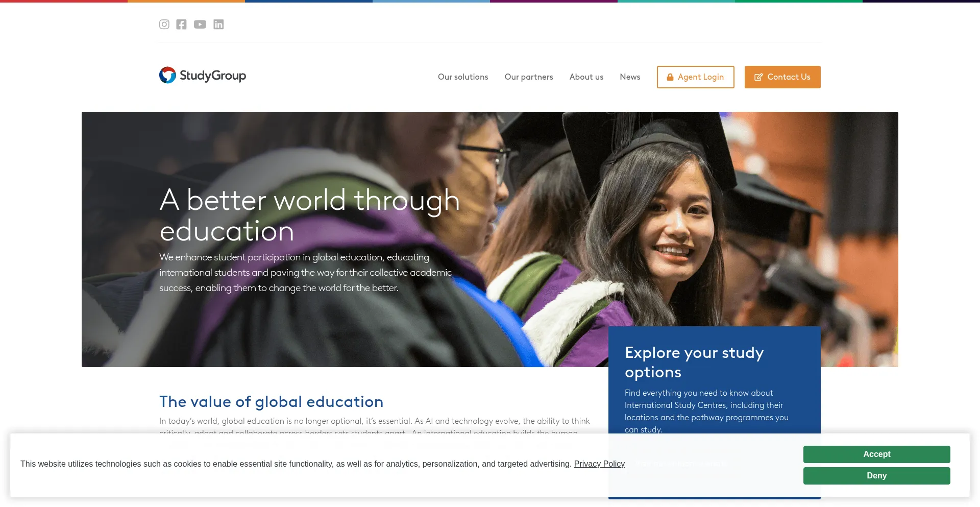Image resolution: width=980 pixels, height=507 pixels.
Task: Click the StudyGroup logo
Action: pyautogui.click(x=203, y=76)
